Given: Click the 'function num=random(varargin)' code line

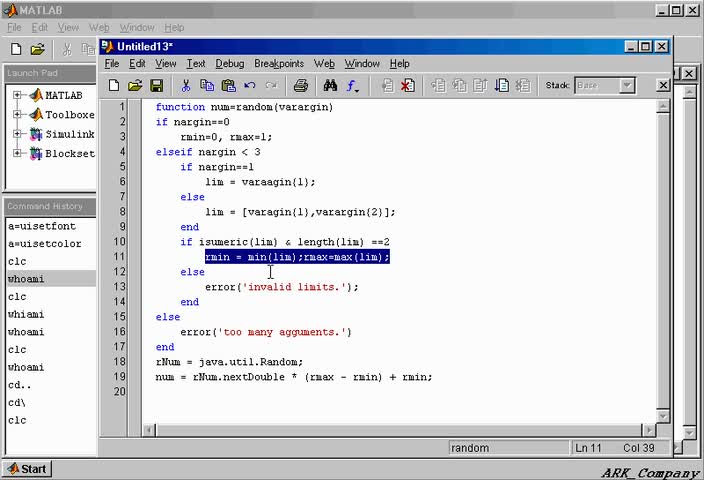Looking at the screenshot, I should [x=244, y=107].
